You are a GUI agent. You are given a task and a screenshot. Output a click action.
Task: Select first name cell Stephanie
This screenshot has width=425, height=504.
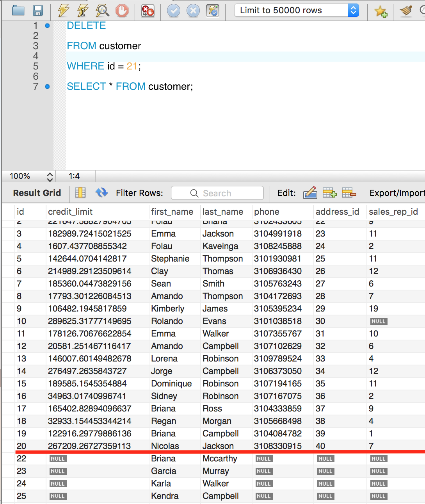170,258
